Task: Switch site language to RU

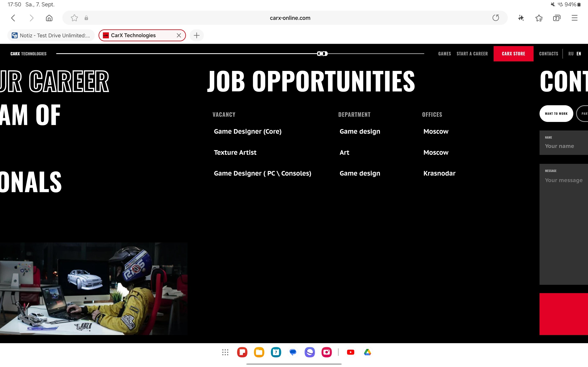Action: tap(571, 54)
